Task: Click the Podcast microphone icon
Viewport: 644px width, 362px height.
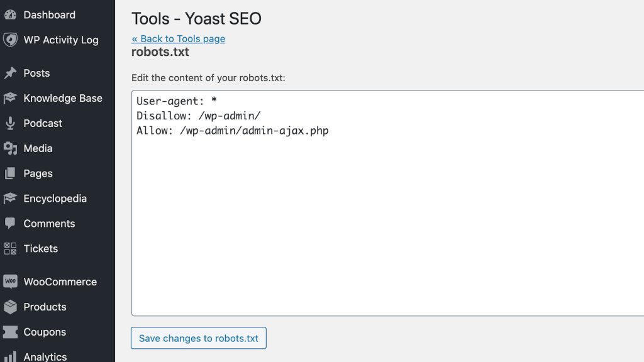Action: point(10,124)
